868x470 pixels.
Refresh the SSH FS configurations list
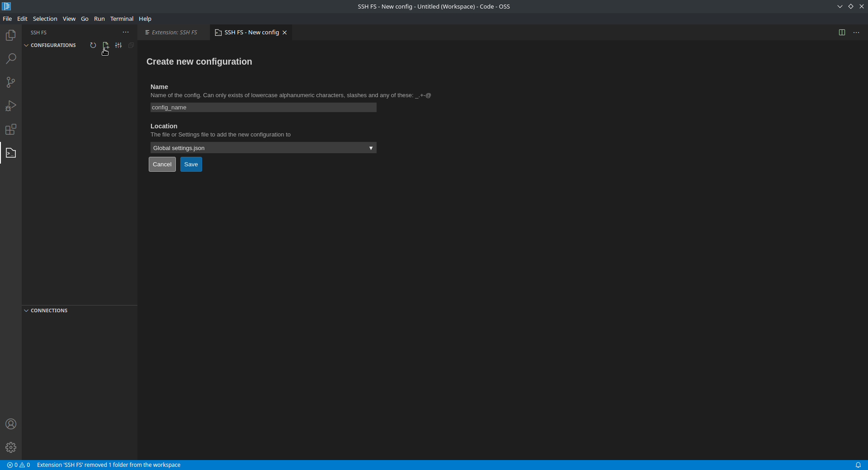(x=93, y=45)
